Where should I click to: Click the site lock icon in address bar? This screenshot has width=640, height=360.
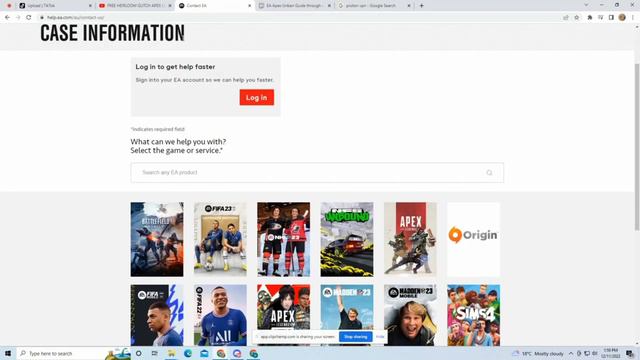42,18
